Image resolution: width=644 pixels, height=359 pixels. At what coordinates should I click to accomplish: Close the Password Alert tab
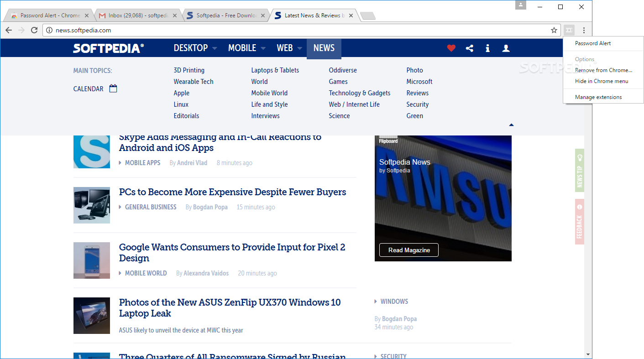(87, 16)
